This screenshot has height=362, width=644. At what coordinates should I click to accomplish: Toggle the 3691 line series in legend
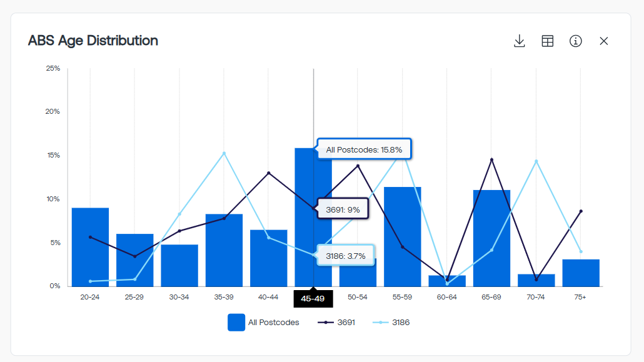pos(336,323)
